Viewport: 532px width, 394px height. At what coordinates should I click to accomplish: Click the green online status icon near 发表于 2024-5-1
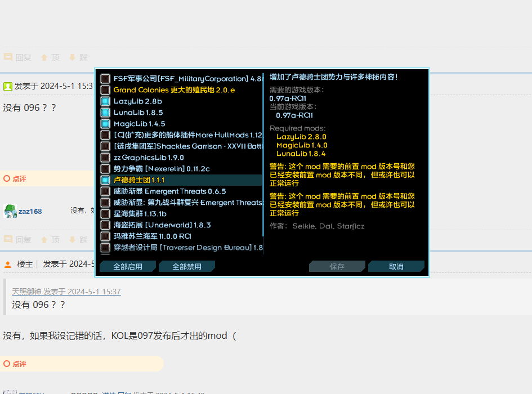coord(7,86)
